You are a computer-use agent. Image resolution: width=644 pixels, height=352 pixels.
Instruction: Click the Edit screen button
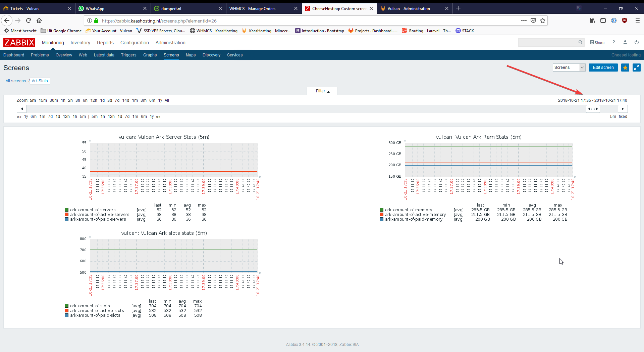[x=603, y=68]
